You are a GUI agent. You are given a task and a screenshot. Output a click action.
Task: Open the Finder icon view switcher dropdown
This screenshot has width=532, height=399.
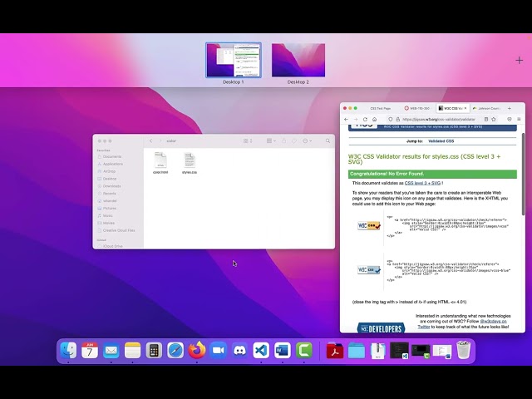pyautogui.click(x=248, y=140)
